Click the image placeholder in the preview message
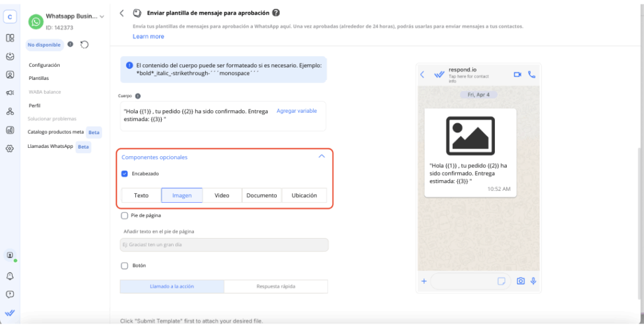644x328 pixels. pyautogui.click(x=470, y=135)
